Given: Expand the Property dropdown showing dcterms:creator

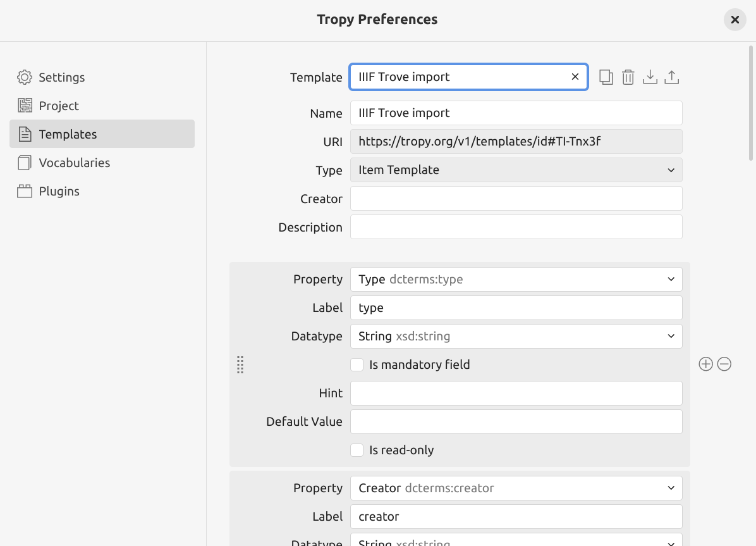Looking at the screenshot, I should coord(516,488).
